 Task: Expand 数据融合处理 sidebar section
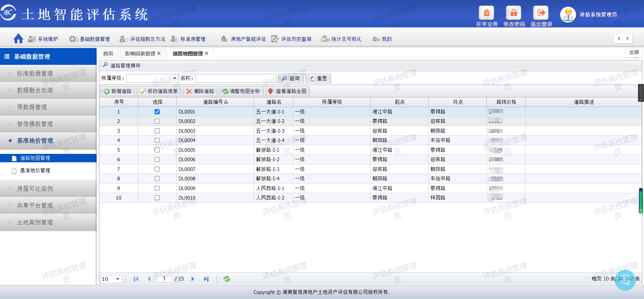(x=48, y=90)
